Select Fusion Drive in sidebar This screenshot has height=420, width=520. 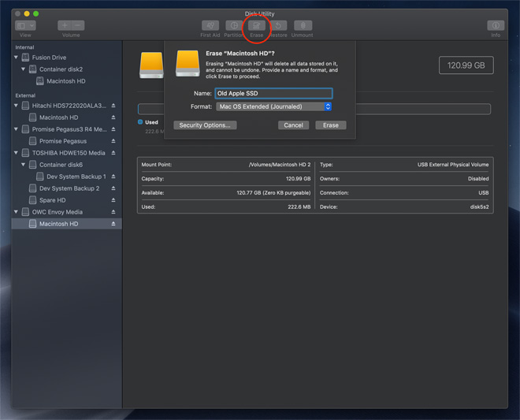67,58
